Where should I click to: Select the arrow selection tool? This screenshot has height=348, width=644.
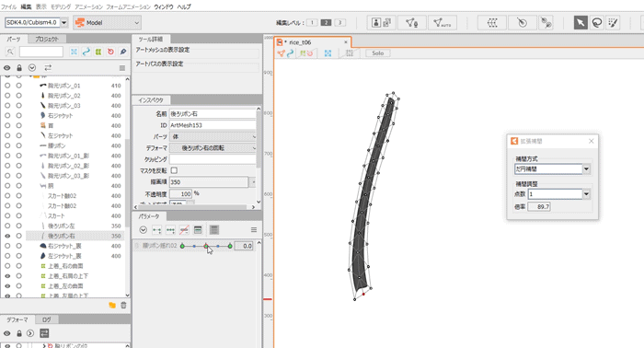coord(581,23)
